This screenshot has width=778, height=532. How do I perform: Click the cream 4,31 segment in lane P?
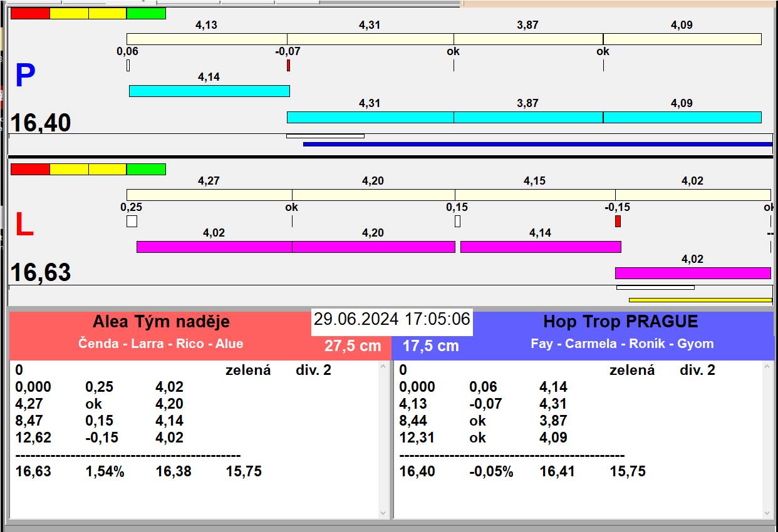tap(370, 39)
